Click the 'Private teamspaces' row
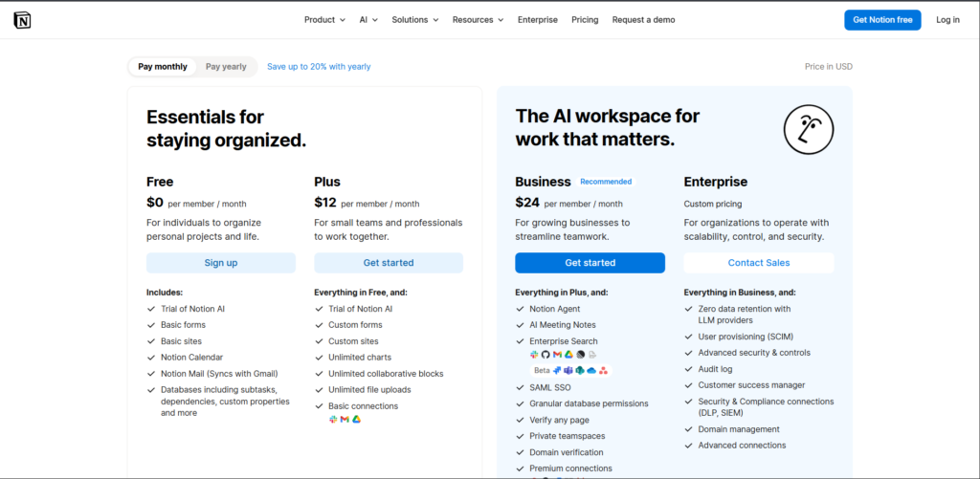Viewport: 980px width, 479px height. pyautogui.click(x=567, y=436)
